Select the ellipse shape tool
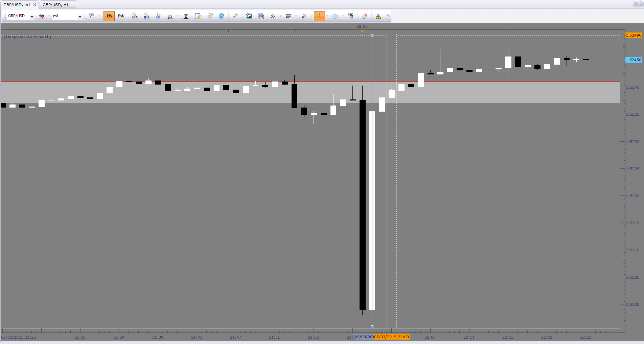This screenshot has height=344, width=644. coord(335,16)
